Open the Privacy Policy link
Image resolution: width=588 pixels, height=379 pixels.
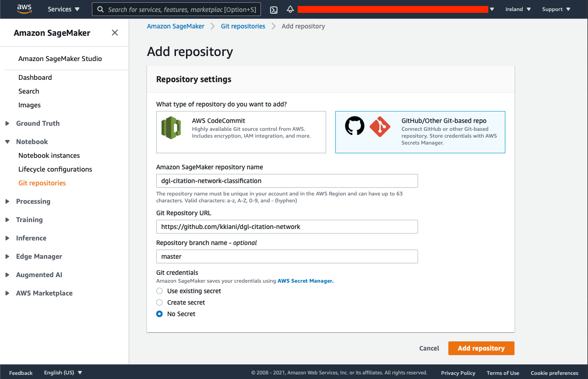click(458, 373)
